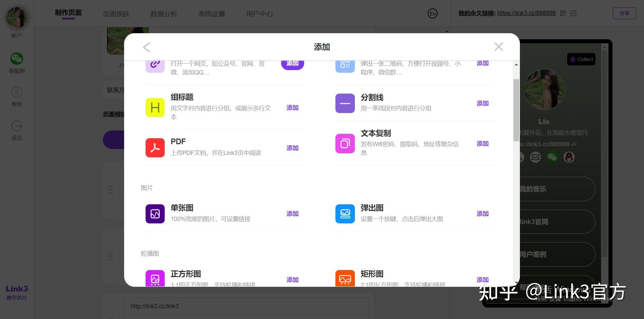Click 添加 next to the PDF module
Screen dimensions: 644x319
pyautogui.click(x=292, y=148)
